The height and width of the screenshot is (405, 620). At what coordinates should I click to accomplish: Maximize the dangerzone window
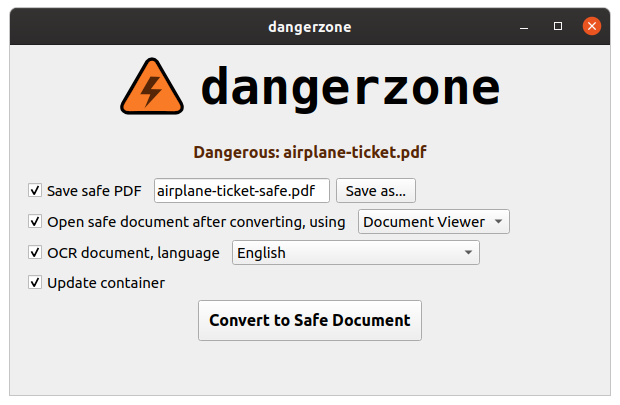click(558, 26)
